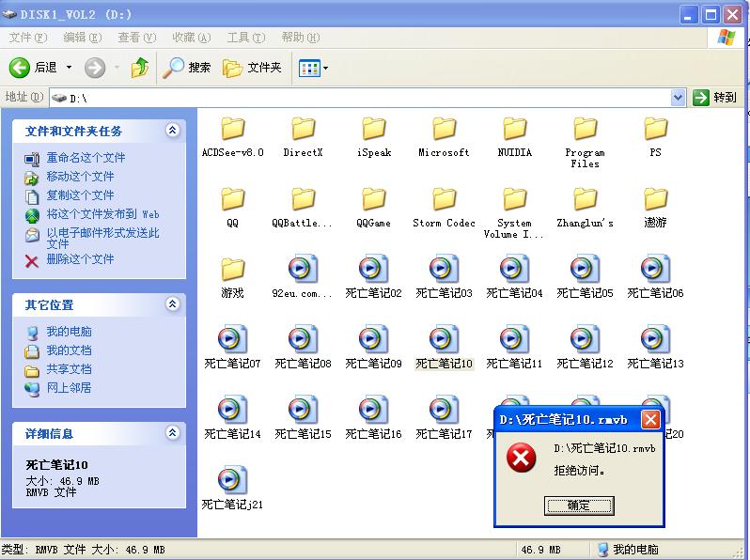The image size is (750, 560).
Task: Go back with the 后退 button
Action: click(x=34, y=68)
